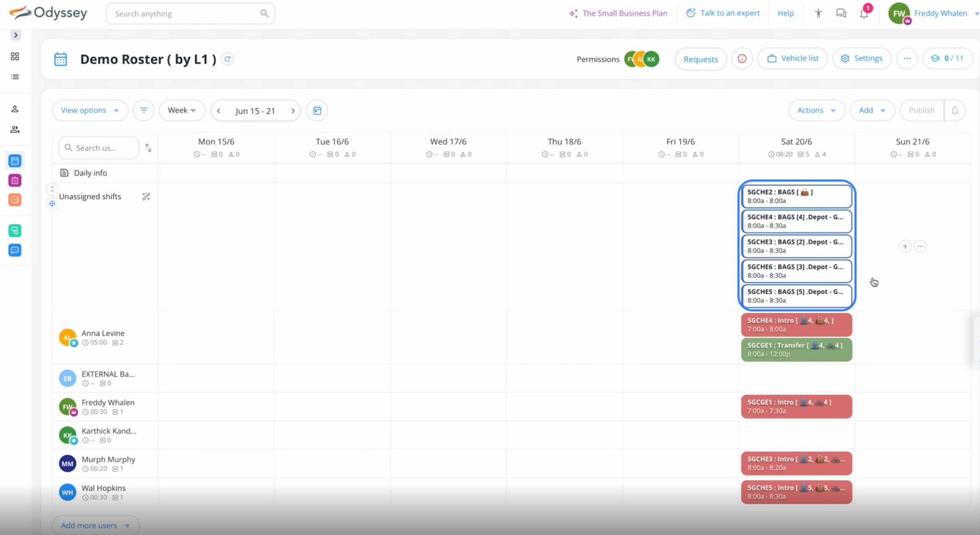Viewport: 980px width, 535px height.
Task: Click the Search users input field
Action: [99, 148]
